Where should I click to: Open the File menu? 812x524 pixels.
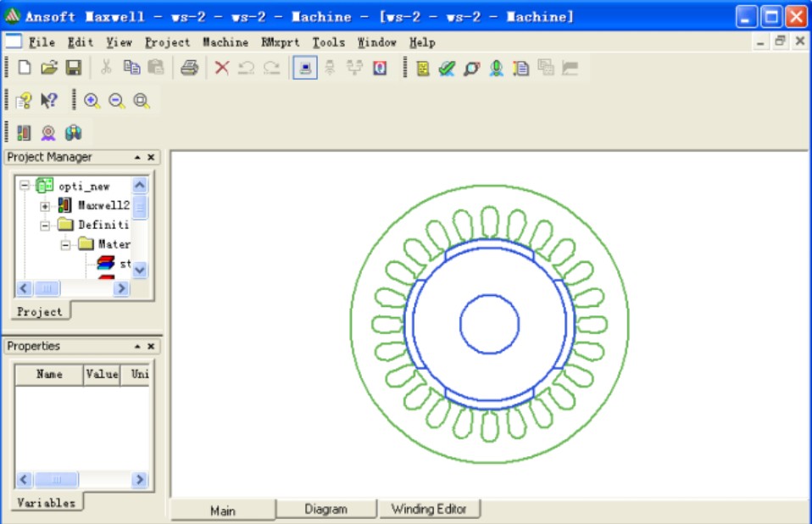(42, 42)
